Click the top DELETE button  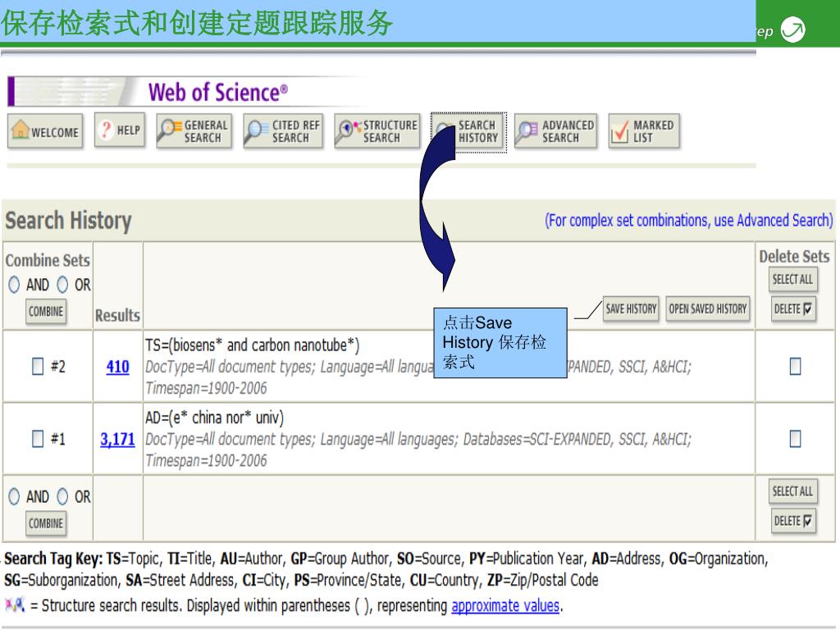tap(793, 308)
